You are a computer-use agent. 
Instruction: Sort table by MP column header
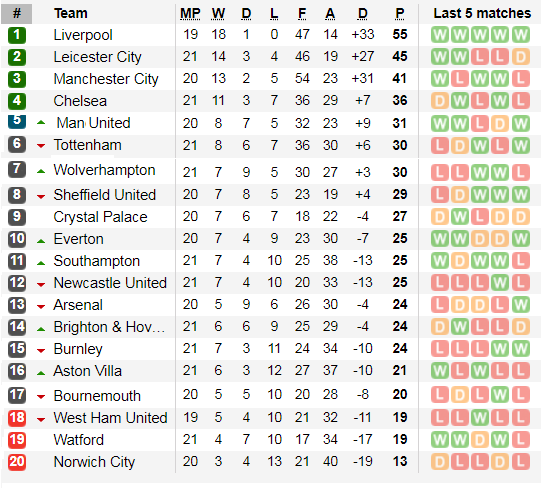pos(190,13)
